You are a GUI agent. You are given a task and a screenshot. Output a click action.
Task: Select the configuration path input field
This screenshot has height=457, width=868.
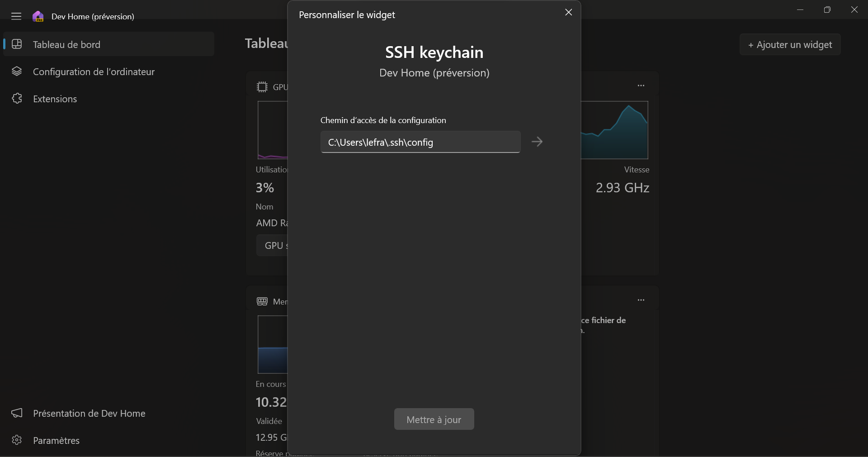click(420, 142)
